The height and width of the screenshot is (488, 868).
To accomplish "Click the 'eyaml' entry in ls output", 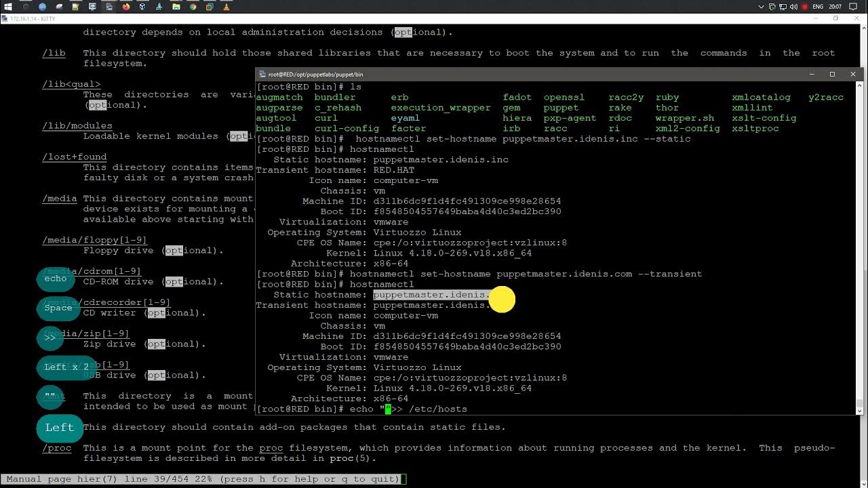I will [405, 118].
